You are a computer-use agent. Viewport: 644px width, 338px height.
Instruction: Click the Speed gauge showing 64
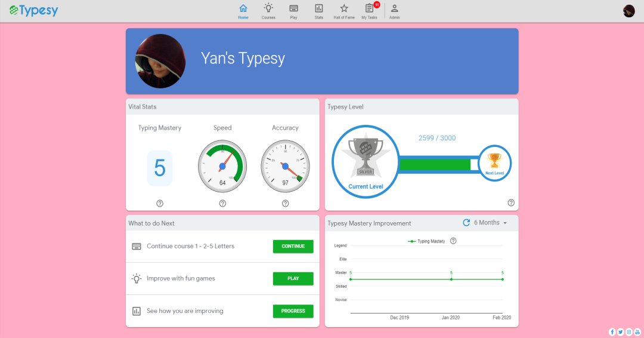tap(222, 166)
